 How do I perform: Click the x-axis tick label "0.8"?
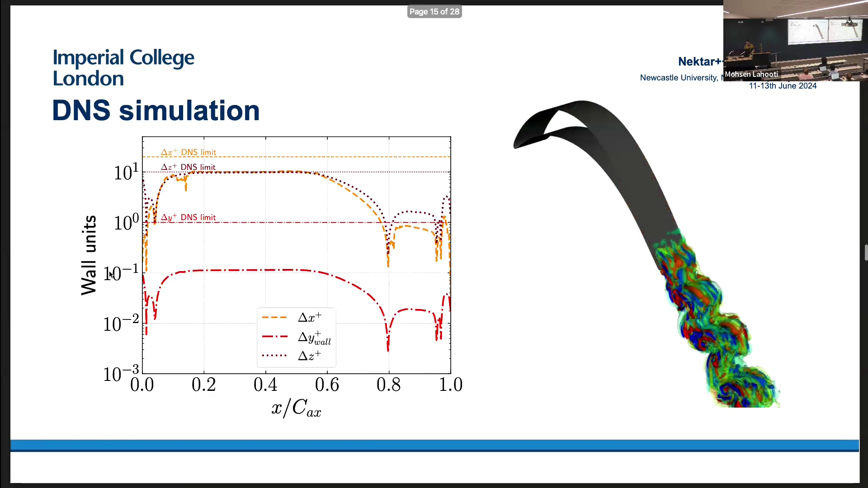pos(389,385)
